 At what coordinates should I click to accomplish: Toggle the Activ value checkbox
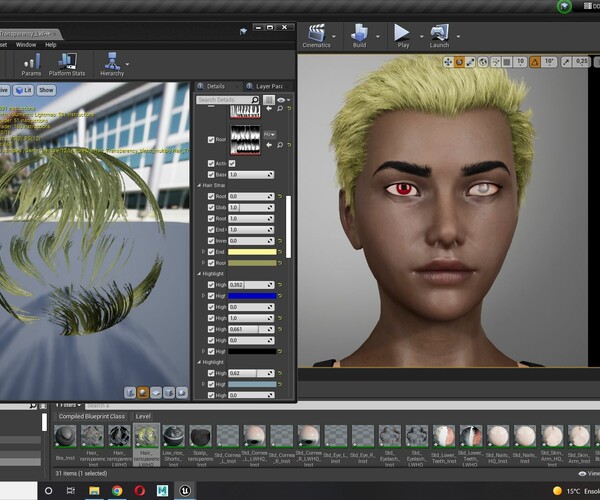pyautogui.click(x=232, y=163)
